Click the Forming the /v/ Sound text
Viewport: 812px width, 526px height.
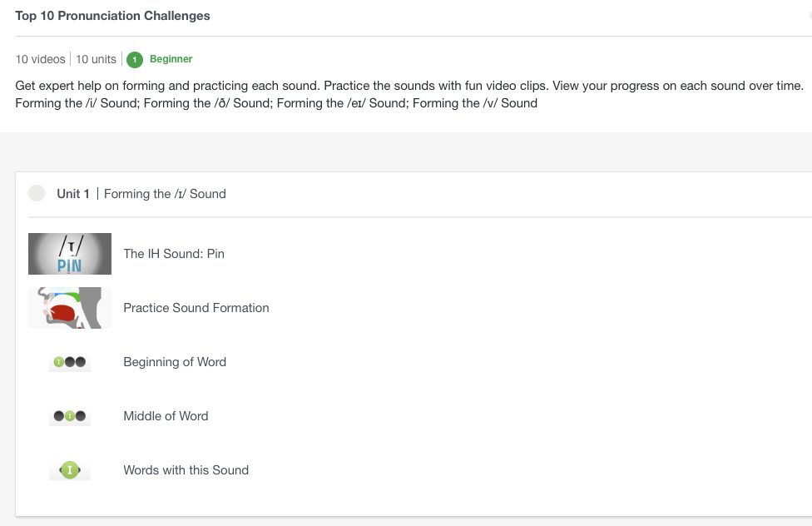click(475, 103)
